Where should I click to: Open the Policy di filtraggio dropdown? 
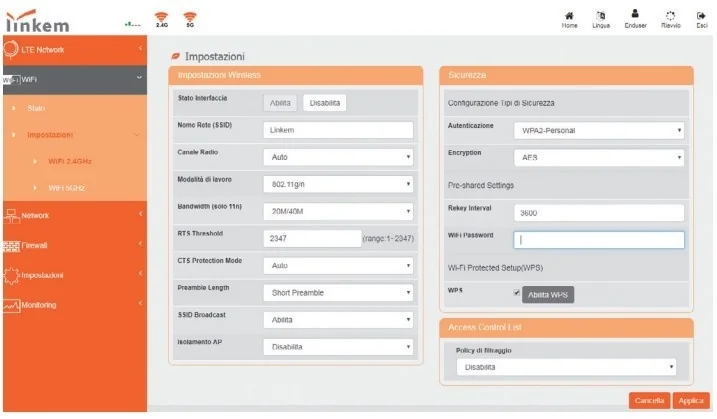566,367
